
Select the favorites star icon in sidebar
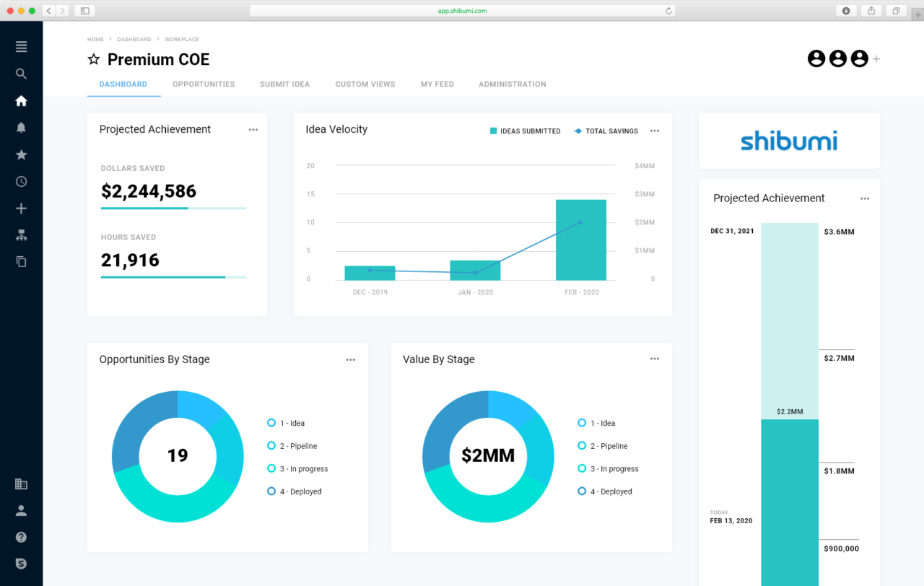[x=21, y=154]
